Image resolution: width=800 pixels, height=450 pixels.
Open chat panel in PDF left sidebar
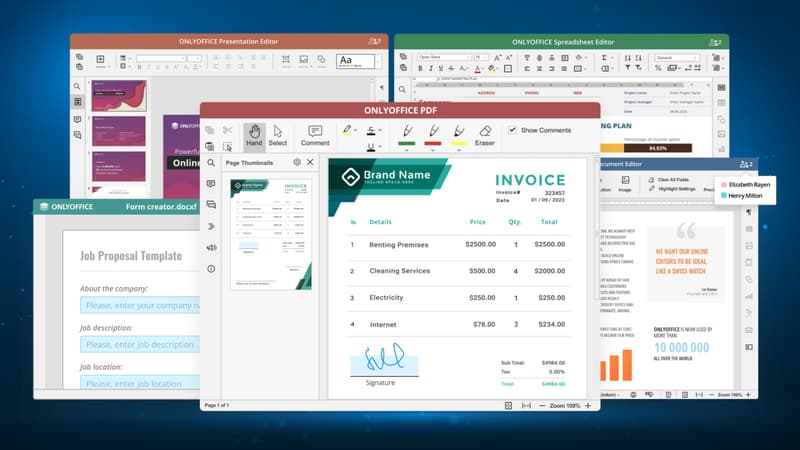(x=211, y=205)
